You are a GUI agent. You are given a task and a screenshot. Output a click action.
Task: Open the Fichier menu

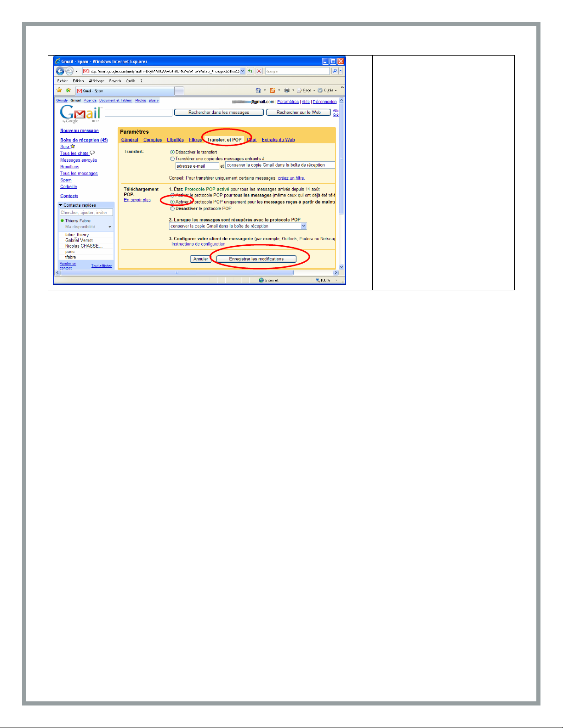[x=63, y=81]
